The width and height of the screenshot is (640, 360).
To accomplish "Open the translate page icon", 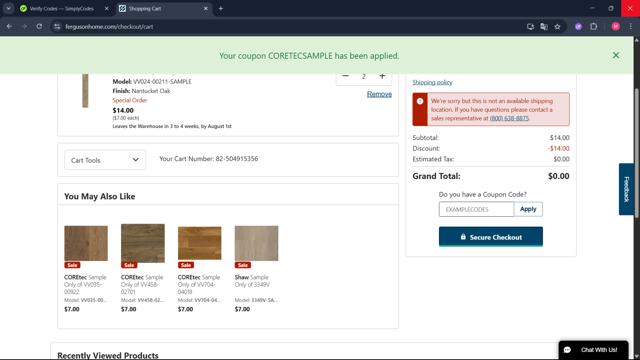I will click(x=544, y=27).
